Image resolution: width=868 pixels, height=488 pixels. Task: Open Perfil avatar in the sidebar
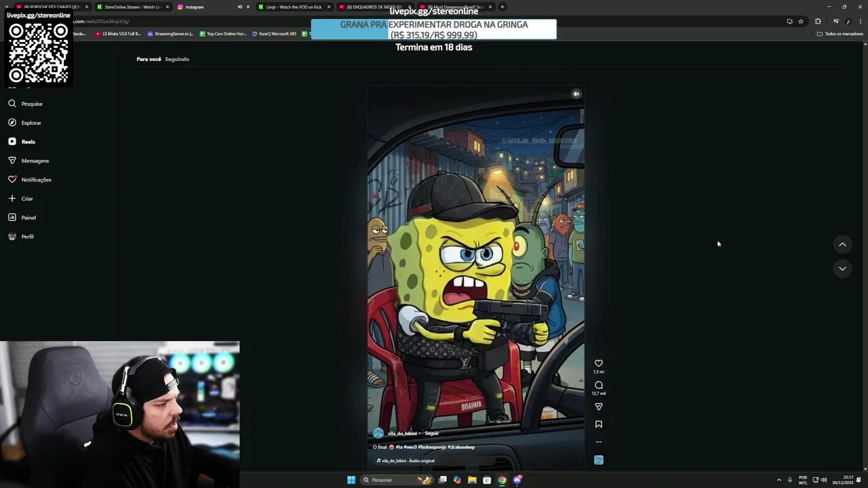point(12,237)
